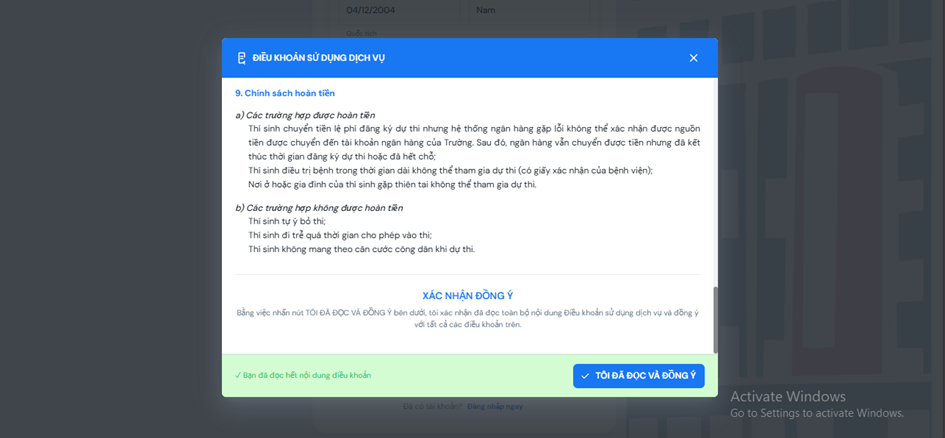Screen dimensions: 945x438
Task: Click the document icon in the dialog header
Action: pos(241,58)
